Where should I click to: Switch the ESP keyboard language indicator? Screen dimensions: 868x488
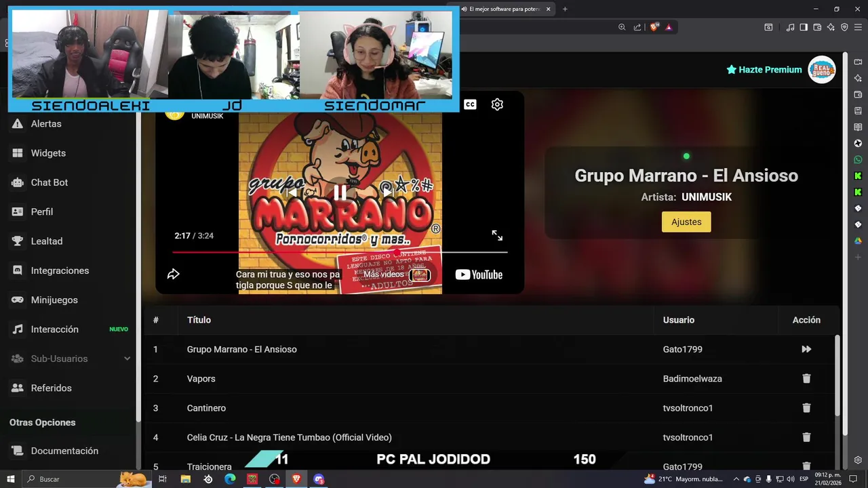pos(804,479)
